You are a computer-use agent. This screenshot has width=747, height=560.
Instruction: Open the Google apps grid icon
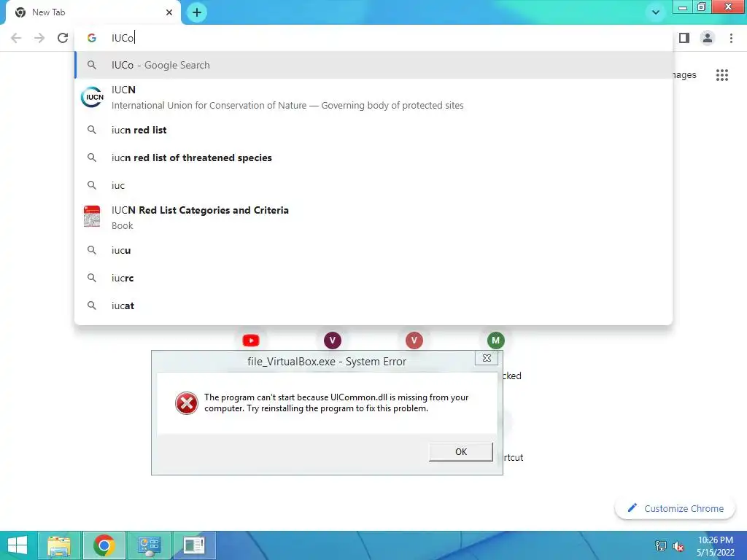pos(722,75)
